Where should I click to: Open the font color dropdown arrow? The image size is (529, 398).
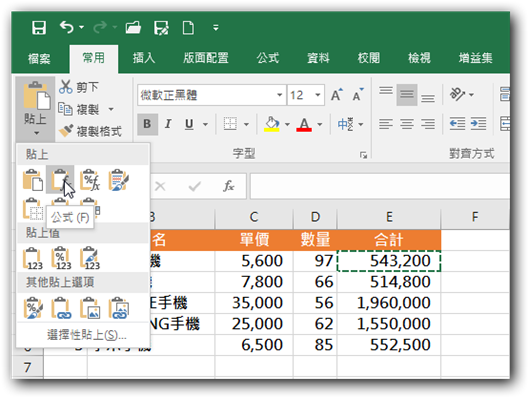click(x=319, y=124)
